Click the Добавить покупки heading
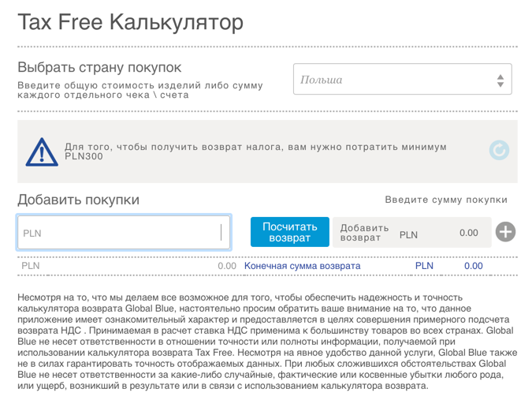The image size is (532, 400). (x=78, y=200)
